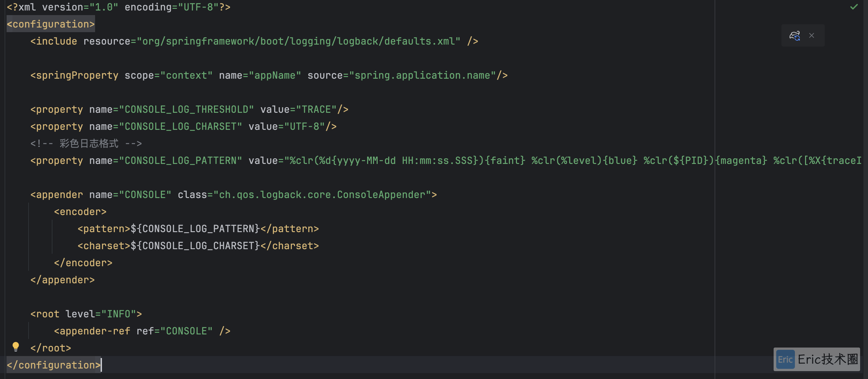Click the opening encoder tag
This screenshot has height=379, width=868.
tap(80, 212)
